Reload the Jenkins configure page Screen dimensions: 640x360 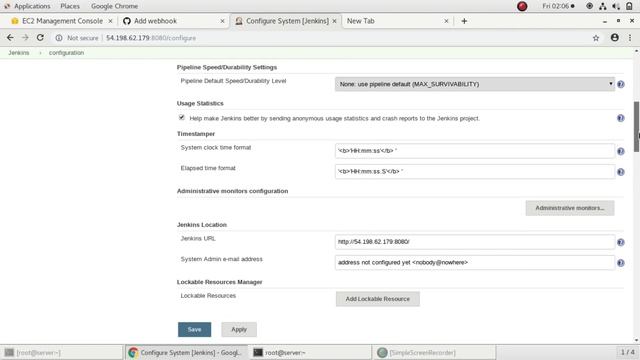tap(40, 38)
